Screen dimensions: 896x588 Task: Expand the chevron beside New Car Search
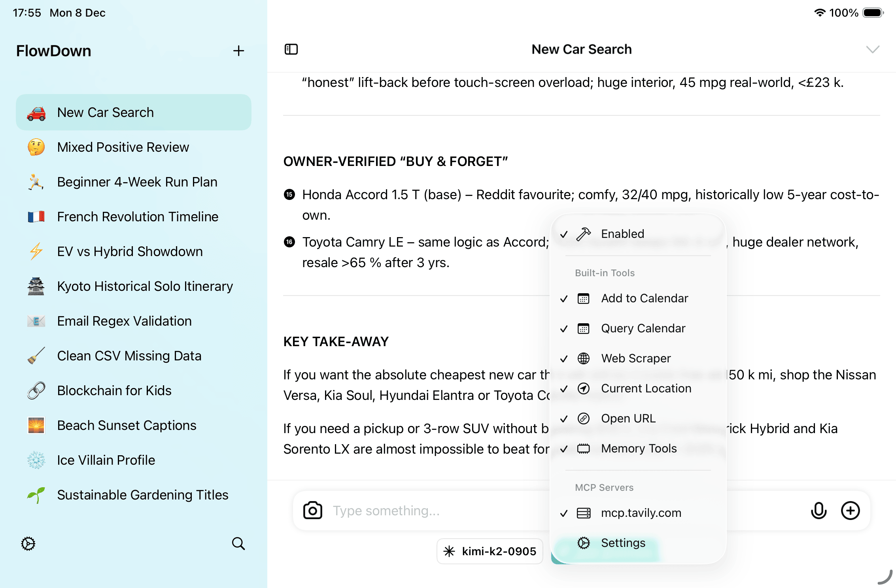tap(873, 49)
